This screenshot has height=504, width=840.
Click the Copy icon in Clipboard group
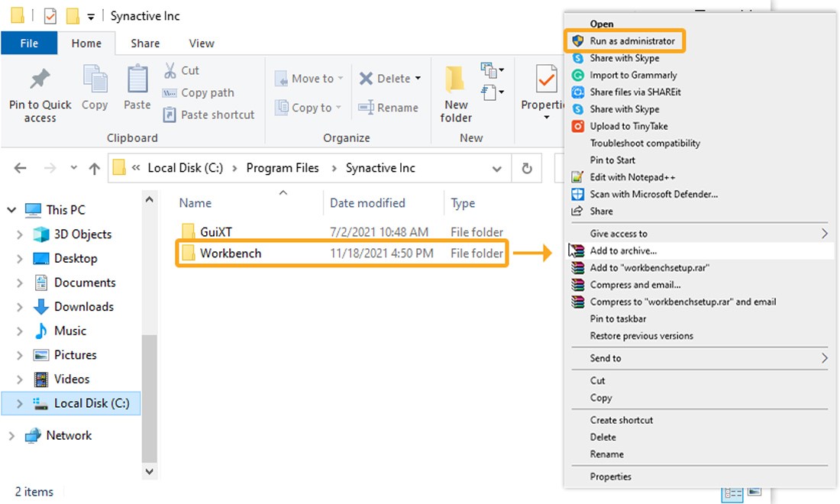coord(95,80)
